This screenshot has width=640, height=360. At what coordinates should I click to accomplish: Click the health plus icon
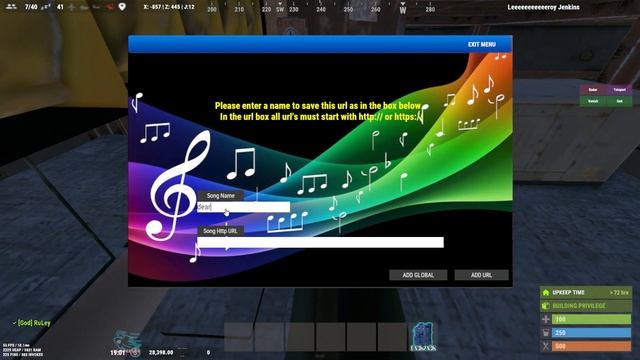[546, 319]
